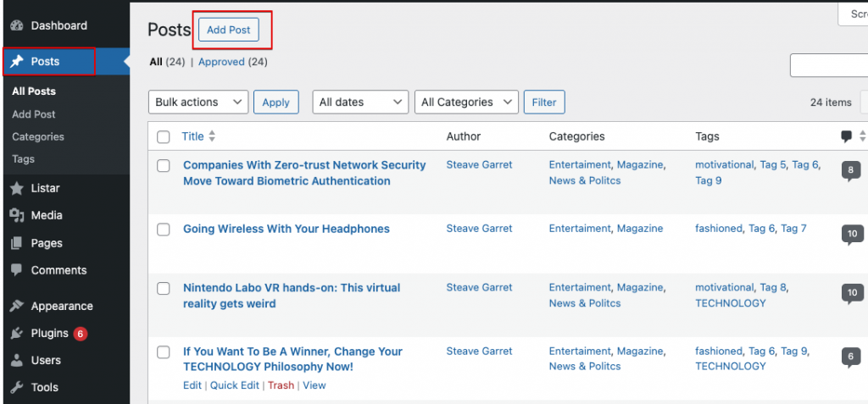868x404 pixels.
Task: Check the Going Wireless With Your Headphones row
Action: click(x=164, y=230)
